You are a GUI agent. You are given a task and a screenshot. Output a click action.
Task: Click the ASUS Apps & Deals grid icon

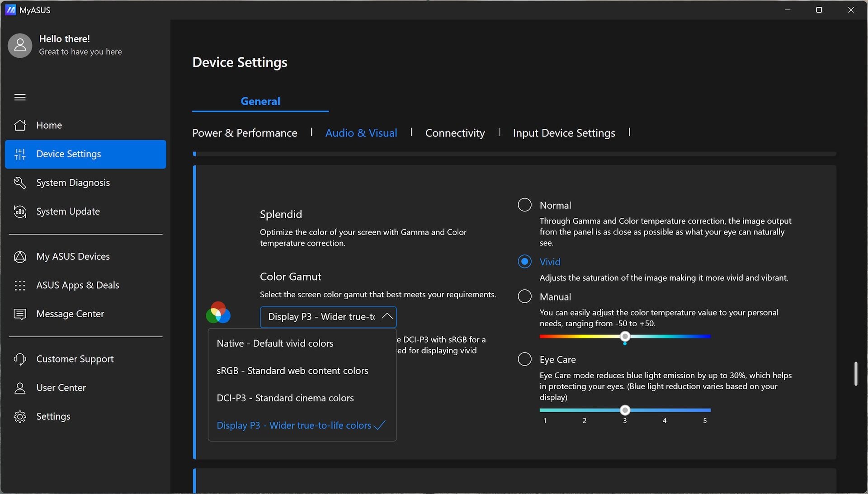tap(20, 285)
